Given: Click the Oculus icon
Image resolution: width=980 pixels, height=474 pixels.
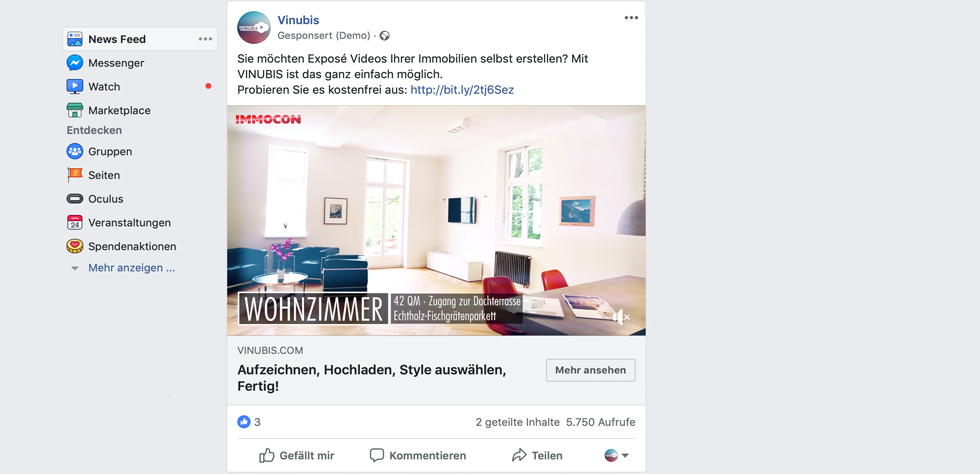Looking at the screenshot, I should 75,199.
